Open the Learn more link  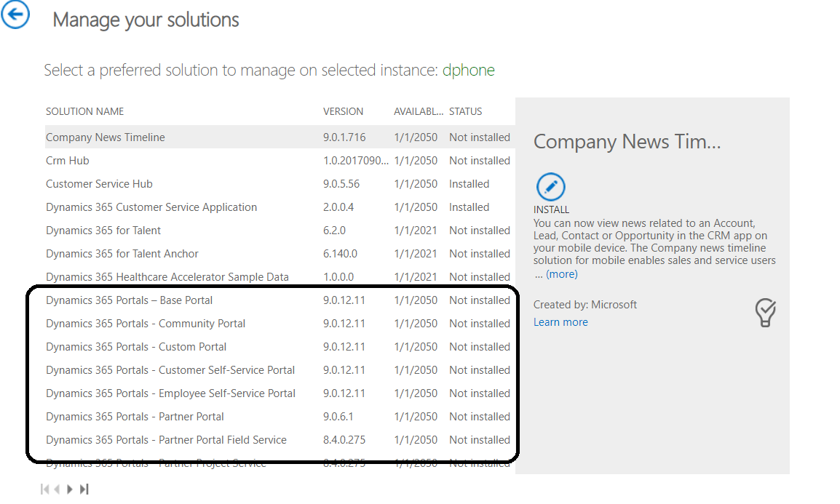coord(560,322)
